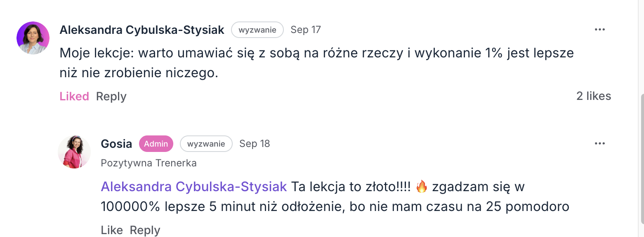Click the Pozytywna Trenerka headline under Gosia

point(149,163)
